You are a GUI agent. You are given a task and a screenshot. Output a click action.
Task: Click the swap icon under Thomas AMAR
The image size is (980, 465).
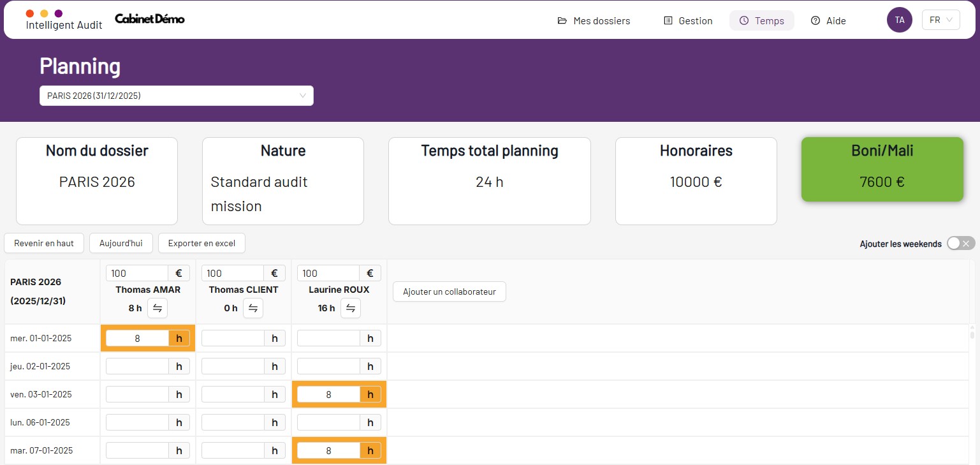tap(157, 308)
